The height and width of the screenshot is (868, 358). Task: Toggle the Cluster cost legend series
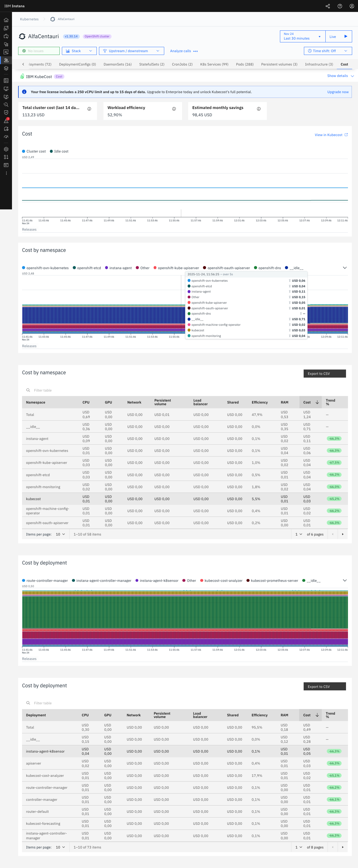pos(34,151)
